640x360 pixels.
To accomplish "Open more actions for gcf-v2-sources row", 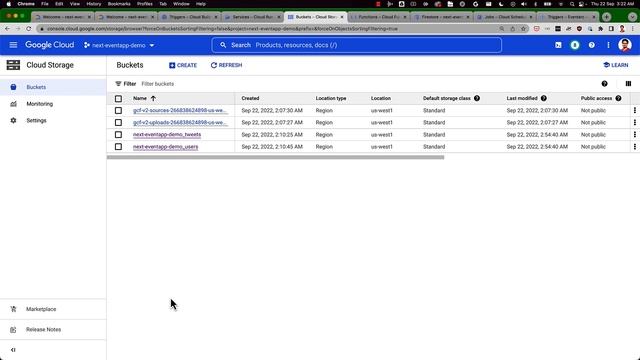I will [x=635, y=111].
